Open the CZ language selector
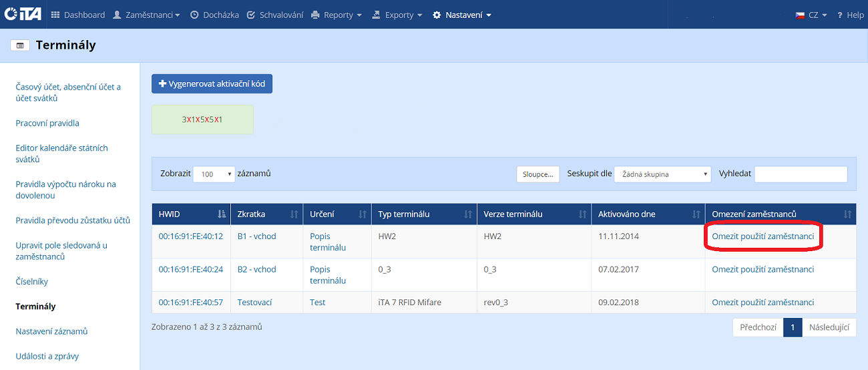The width and height of the screenshot is (868, 370). click(x=811, y=15)
